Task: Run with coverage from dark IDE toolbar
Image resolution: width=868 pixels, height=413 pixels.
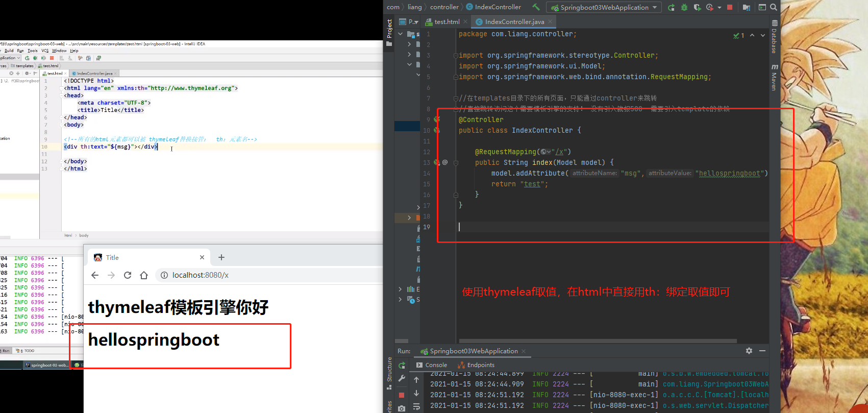Action: point(697,7)
